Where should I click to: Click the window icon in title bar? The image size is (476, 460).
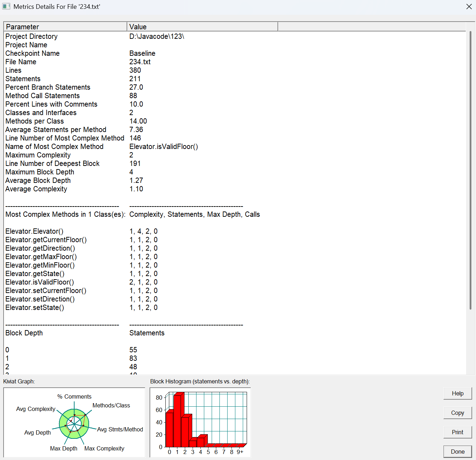[6, 6]
